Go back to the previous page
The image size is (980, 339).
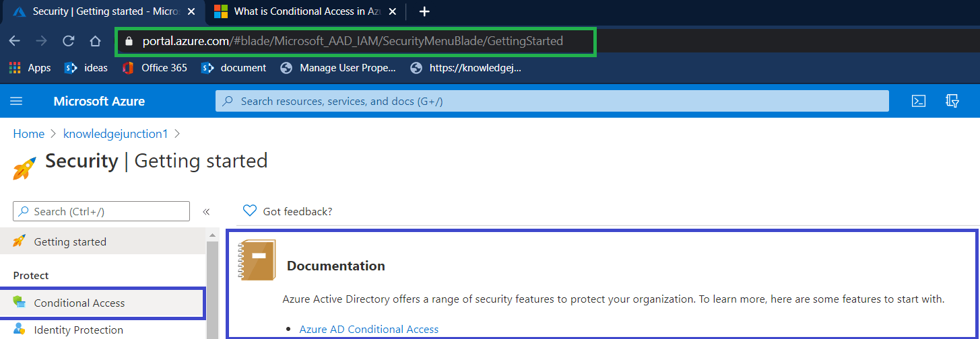tap(14, 41)
